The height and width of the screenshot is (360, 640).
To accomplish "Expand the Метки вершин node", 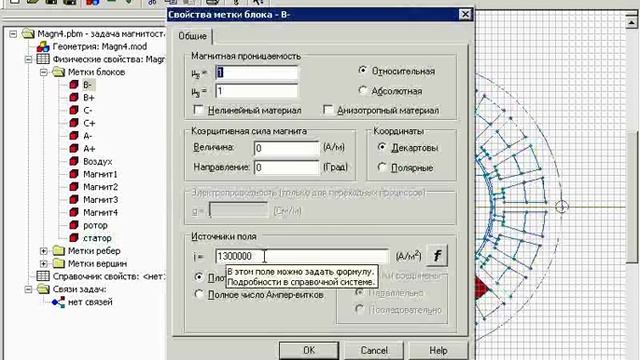I will coord(44,263).
